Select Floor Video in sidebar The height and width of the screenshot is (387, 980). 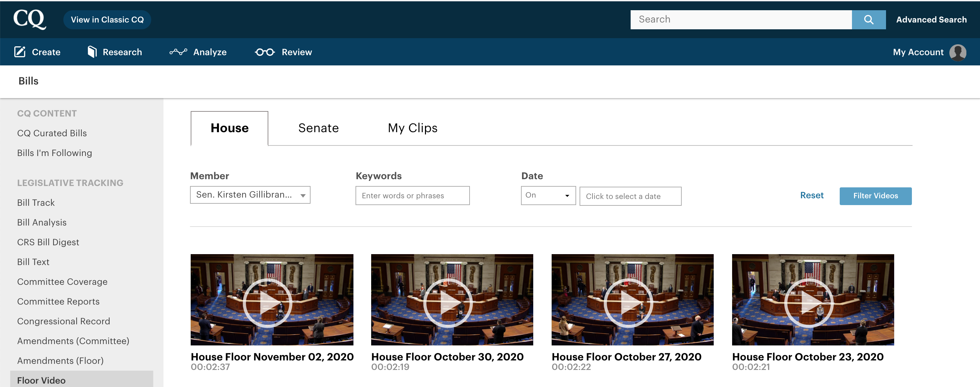(x=81, y=380)
